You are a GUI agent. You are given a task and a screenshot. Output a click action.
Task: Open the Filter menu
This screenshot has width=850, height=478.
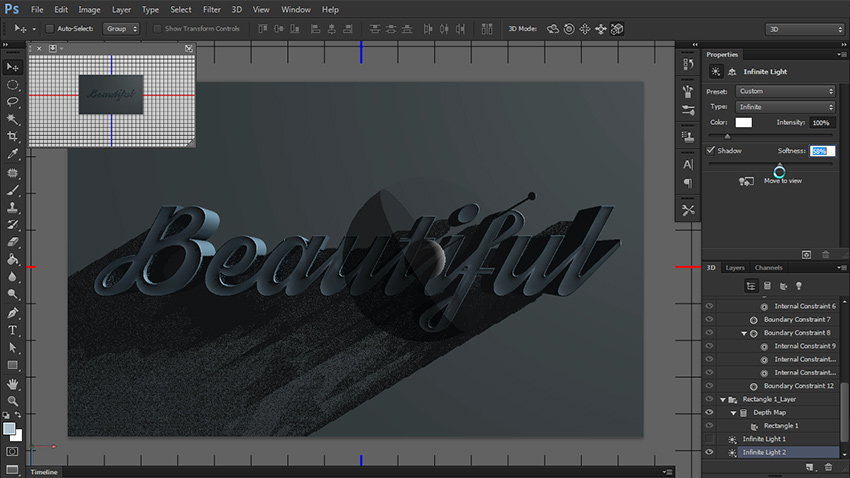[x=212, y=9]
